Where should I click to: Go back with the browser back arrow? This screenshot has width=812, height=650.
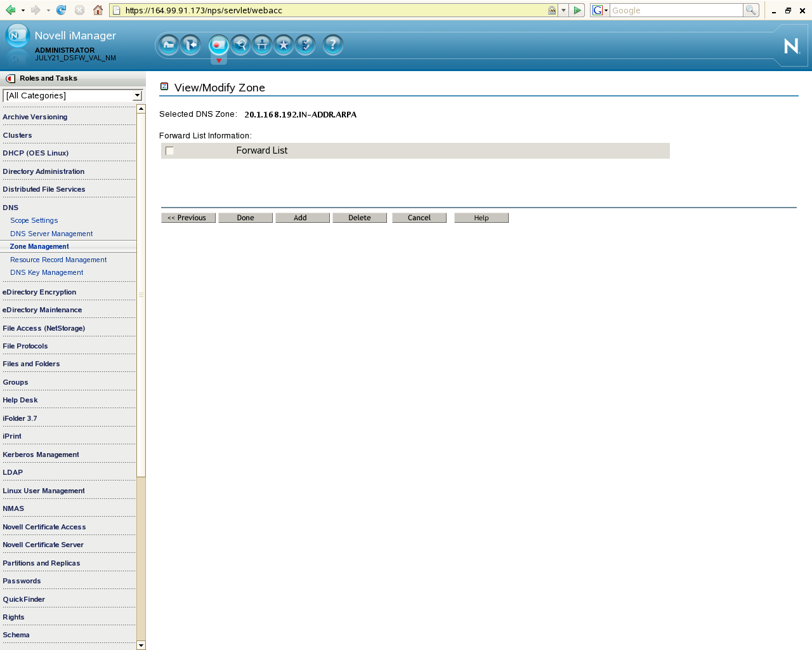[x=10, y=10]
